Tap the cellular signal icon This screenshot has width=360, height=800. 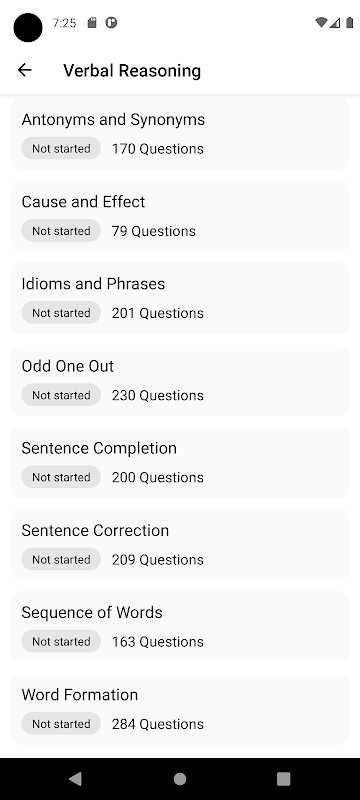335,22
